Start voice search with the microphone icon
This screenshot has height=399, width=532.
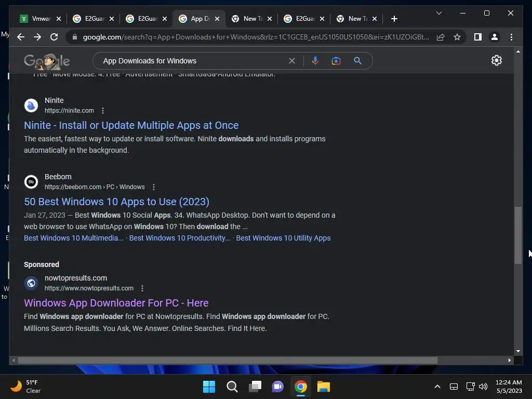coord(315,61)
